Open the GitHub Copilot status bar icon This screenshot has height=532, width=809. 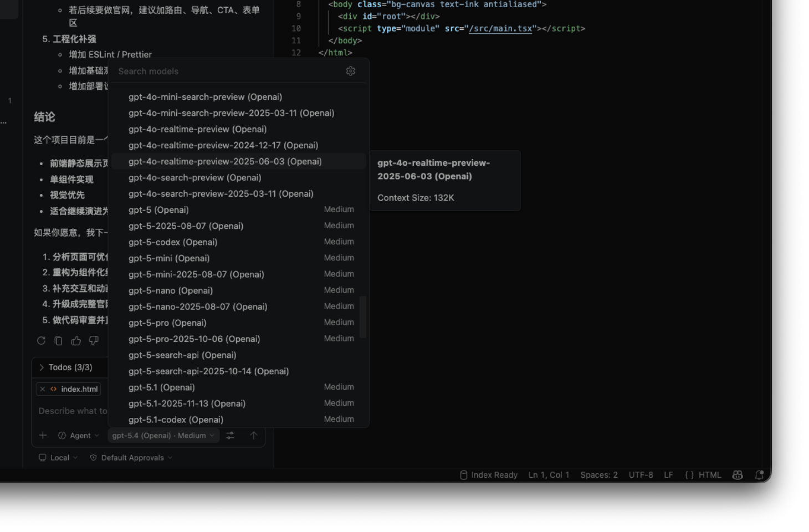click(x=737, y=475)
